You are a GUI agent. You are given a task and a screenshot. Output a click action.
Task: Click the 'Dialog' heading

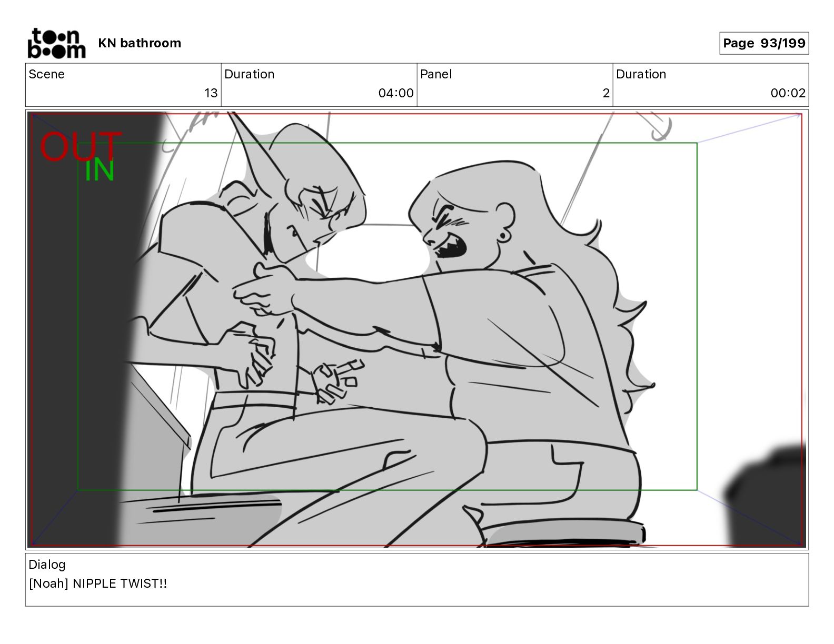pyautogui.click(x=47, y=565)
